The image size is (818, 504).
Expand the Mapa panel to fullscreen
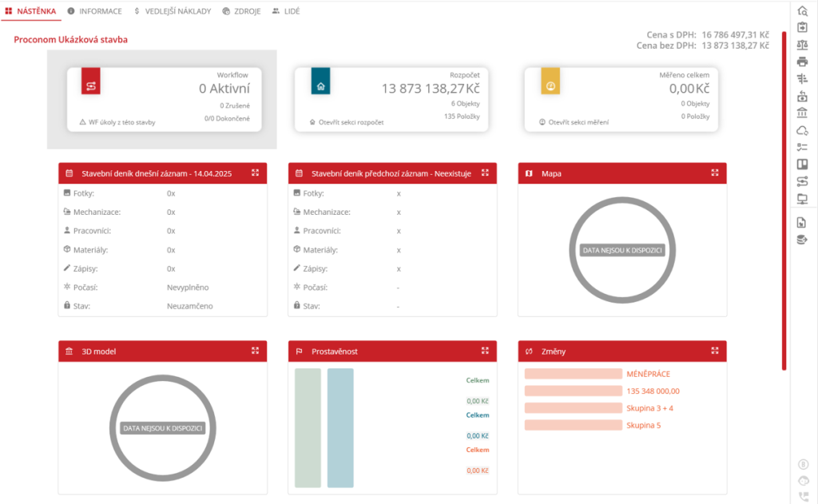pyautogui.click(x=715, y=173)
